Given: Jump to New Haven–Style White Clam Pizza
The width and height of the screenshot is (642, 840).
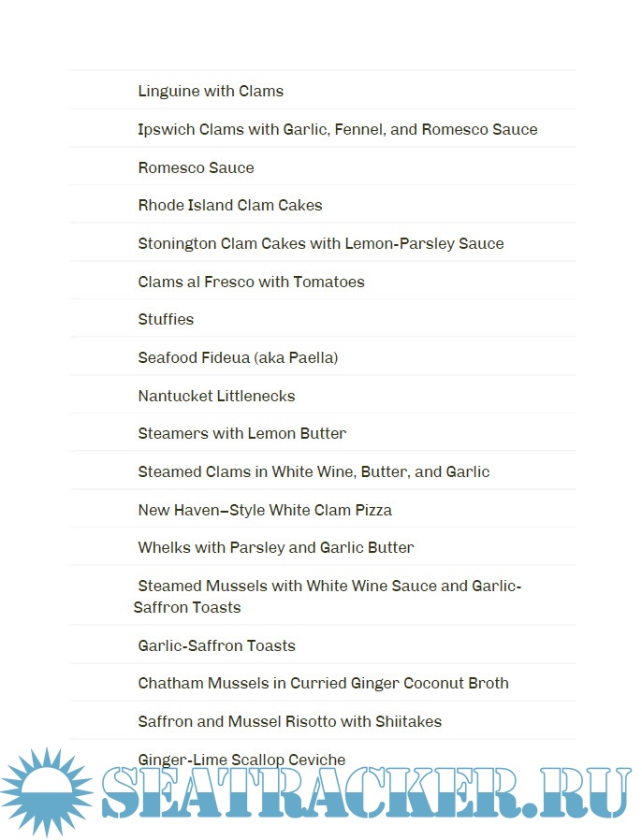Looking at the screenshot, I should pyautogui.click(x=265, y=510).
